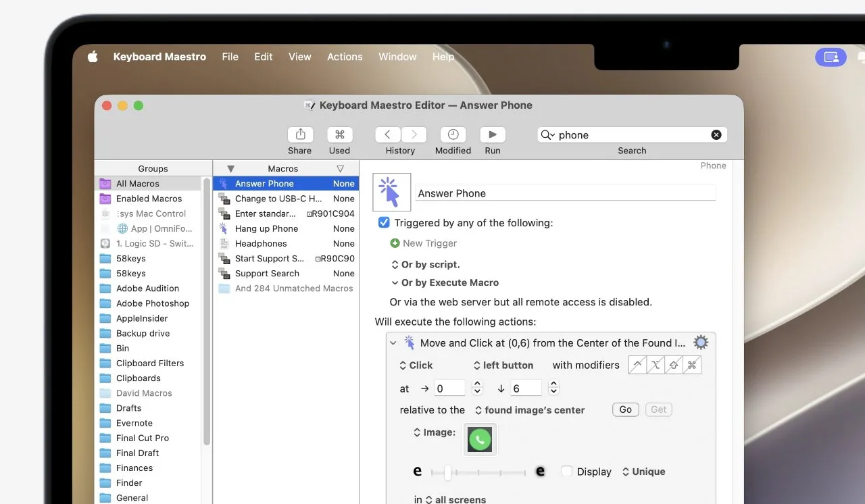The width and height of the screenshot is (865, 504).
Task: Open the Image source dropdown
Action: [x=434, y=432]
